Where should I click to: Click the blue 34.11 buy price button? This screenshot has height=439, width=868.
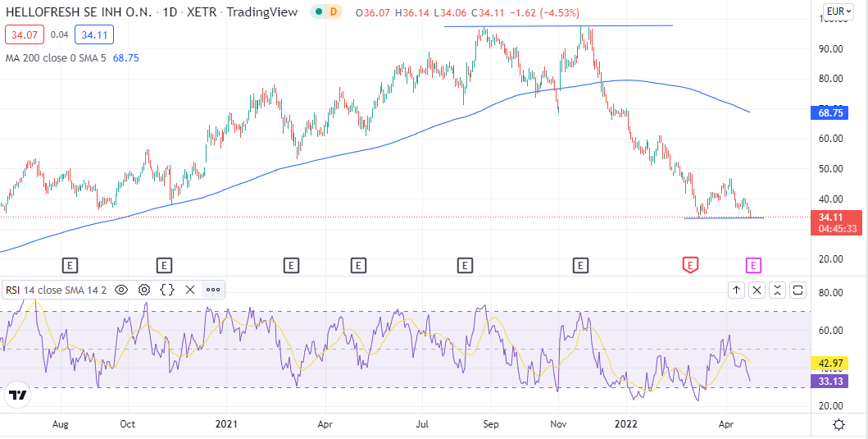coord(94,35)
